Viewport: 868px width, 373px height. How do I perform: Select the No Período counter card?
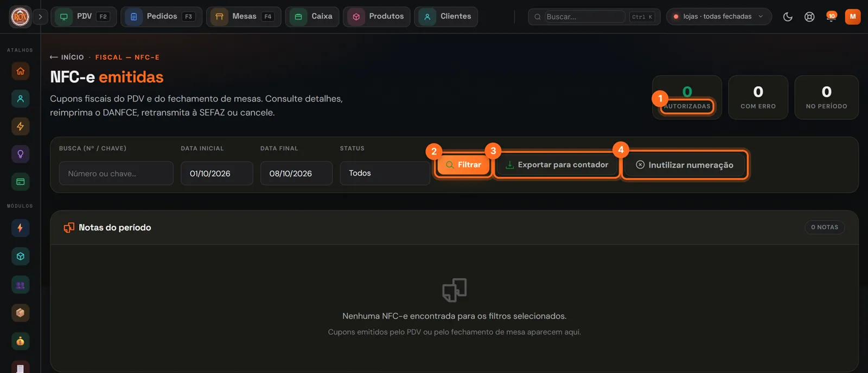pyautogui.click(x=826, y=98)
